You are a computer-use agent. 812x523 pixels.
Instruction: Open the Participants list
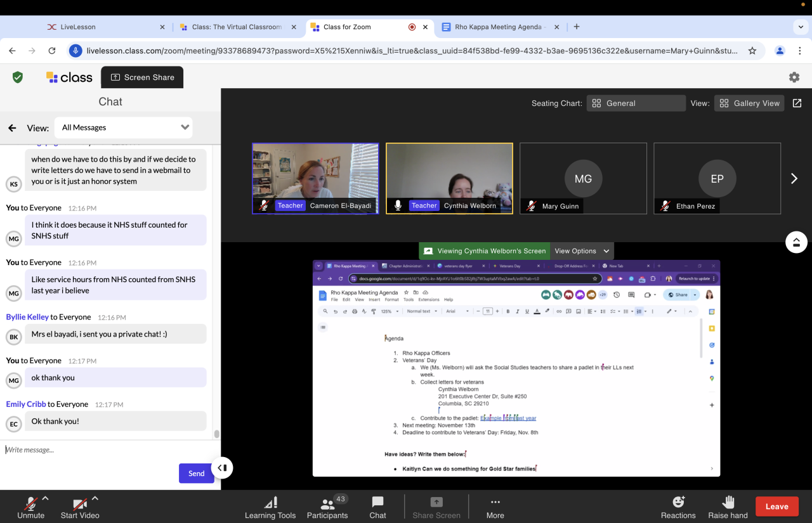[327, 507]
